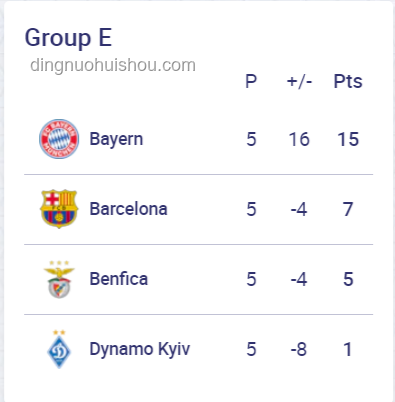
Task: Select the Dynamo Kyiv team name
Action: [140, 349]
